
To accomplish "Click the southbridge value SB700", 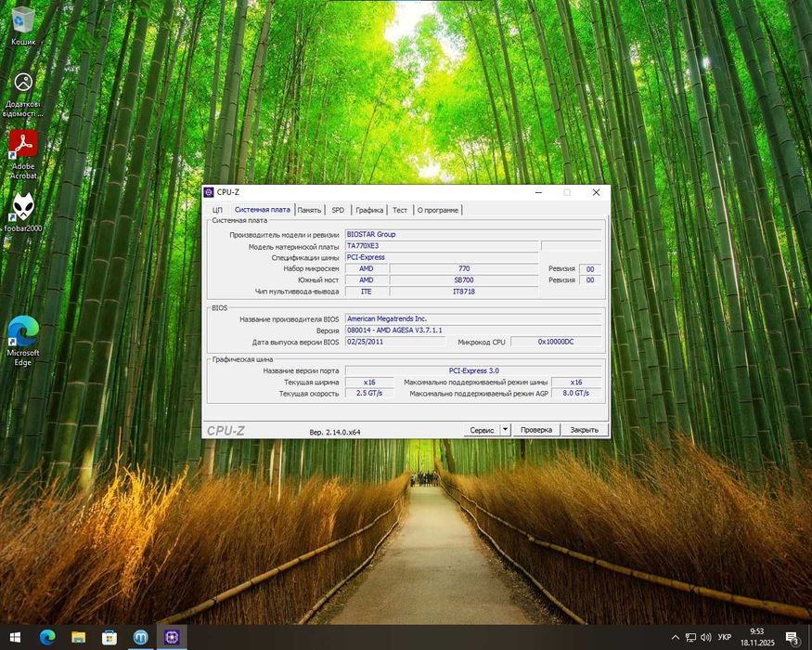I will (464, 279).
